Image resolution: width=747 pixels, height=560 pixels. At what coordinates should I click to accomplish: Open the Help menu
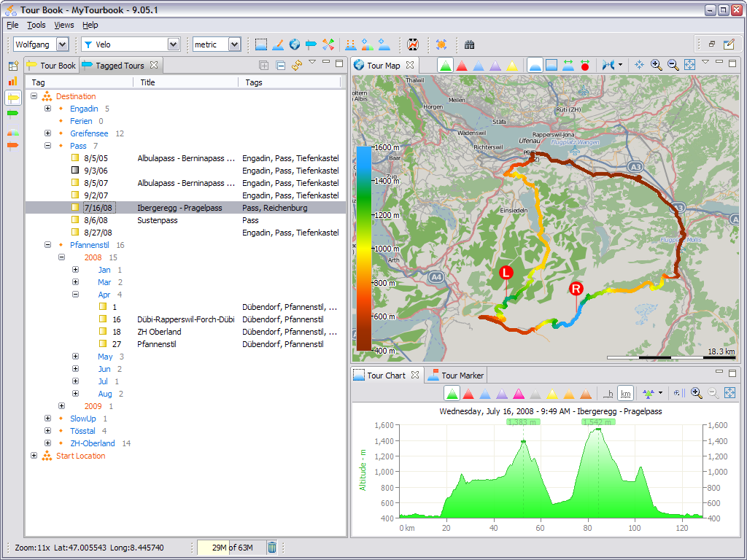(90, 25)
